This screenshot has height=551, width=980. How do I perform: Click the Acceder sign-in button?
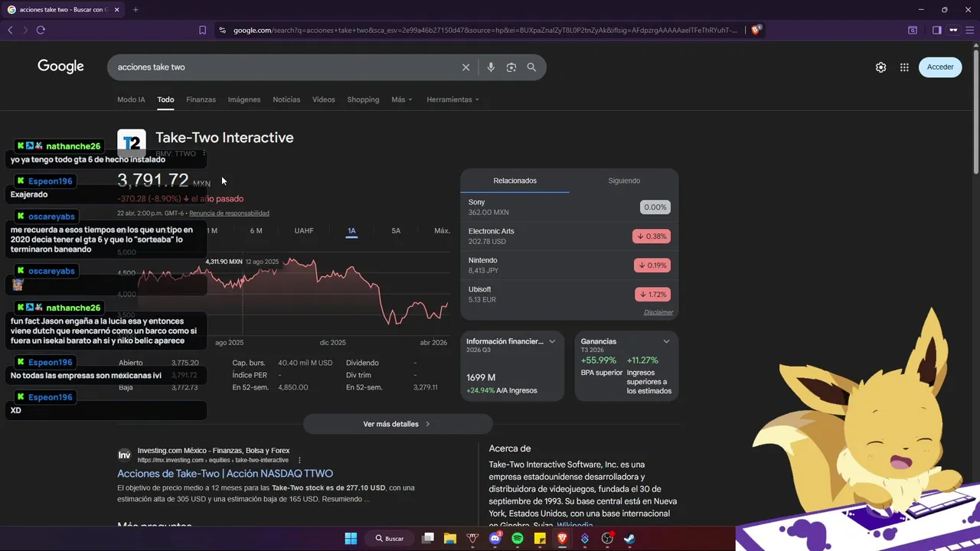(x=940, y=67)
